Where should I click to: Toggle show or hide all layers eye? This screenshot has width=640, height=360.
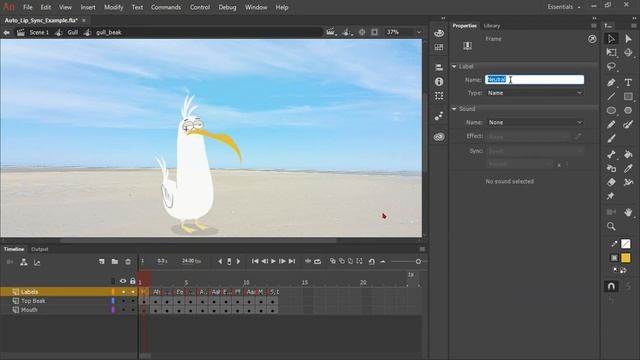point(123,281)
